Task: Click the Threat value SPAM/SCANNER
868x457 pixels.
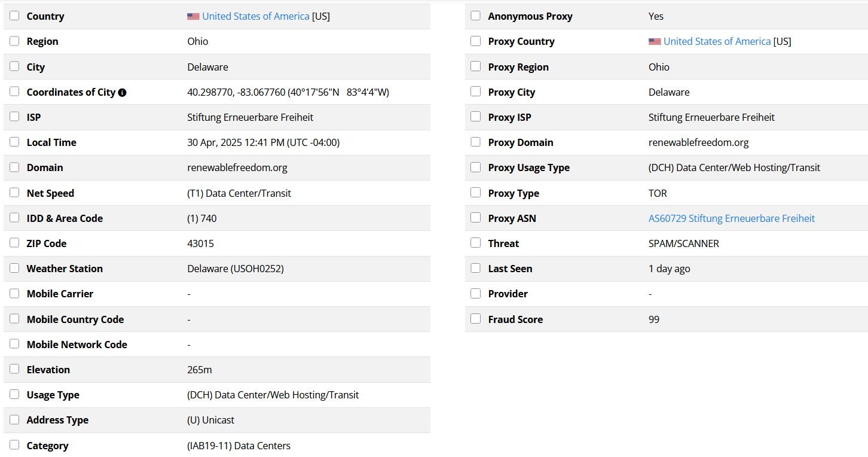Action: [x=684, y=243]
